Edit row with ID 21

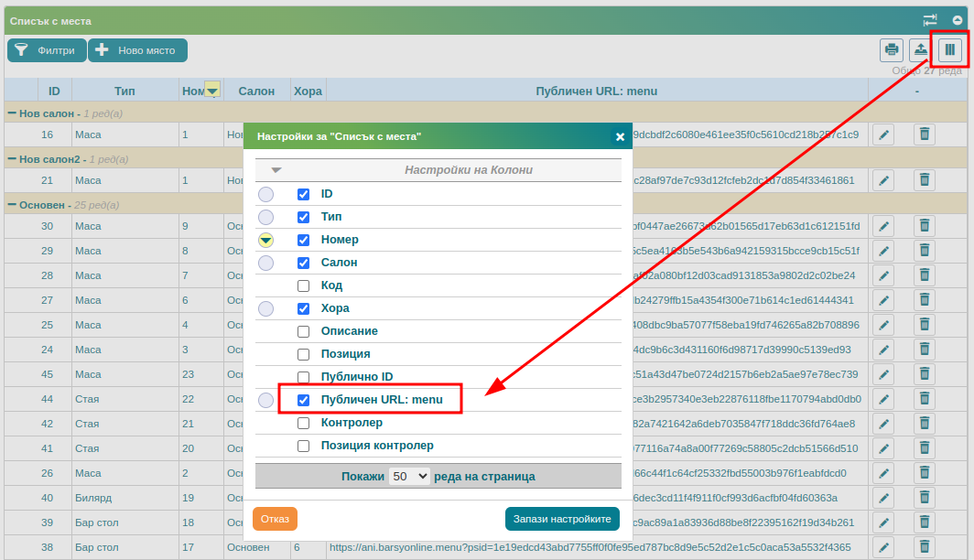click(883, 180)
